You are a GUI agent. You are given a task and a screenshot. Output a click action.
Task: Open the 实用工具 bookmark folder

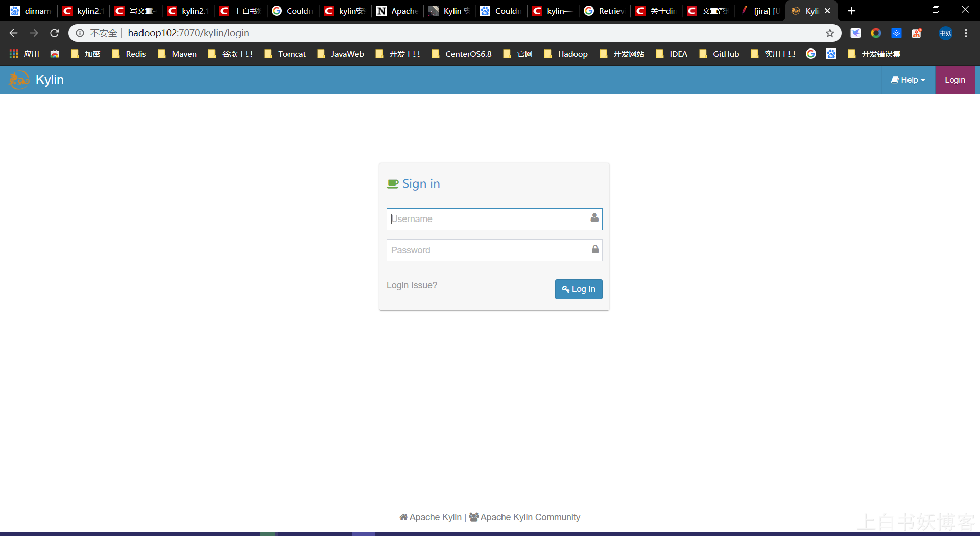[773, 54]
